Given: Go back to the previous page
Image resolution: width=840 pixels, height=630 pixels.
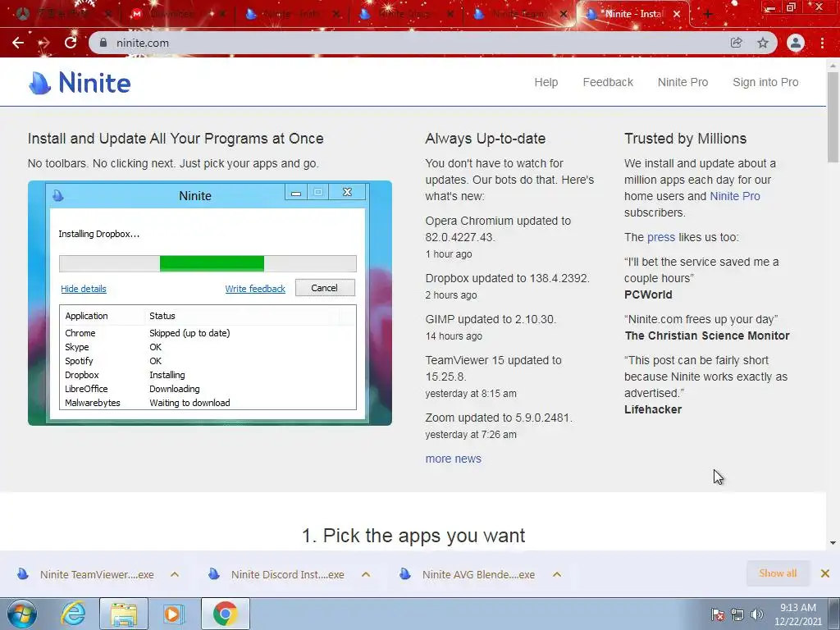Looking at the screenshot, I should 18,43.
